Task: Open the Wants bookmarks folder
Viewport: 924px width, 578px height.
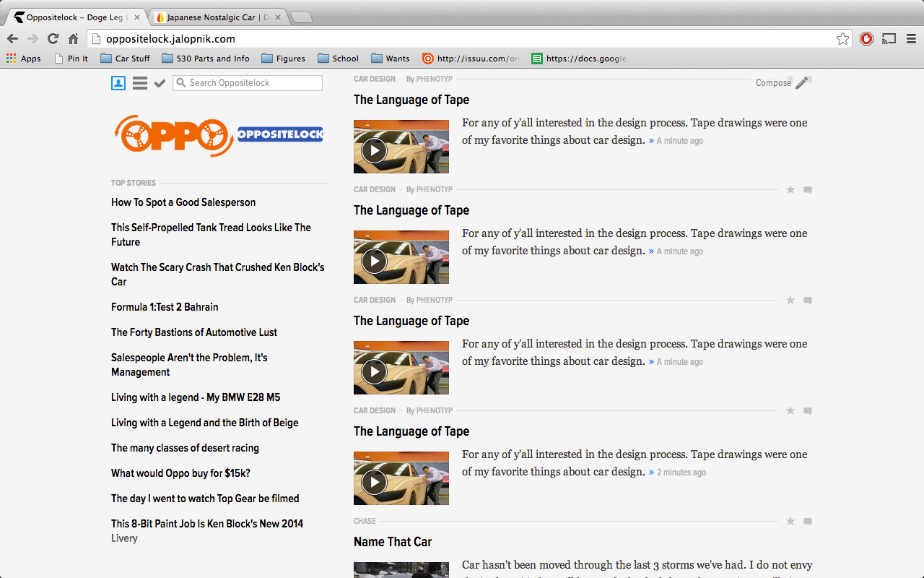Action: pyautogui.click(x=391, y=59)
